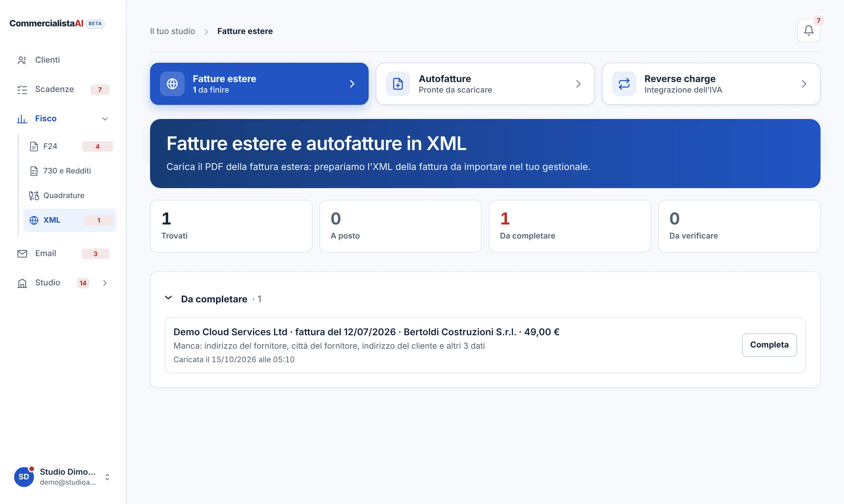
Task: Click the Email envelope icon
Action: click(x=22, y=253)
